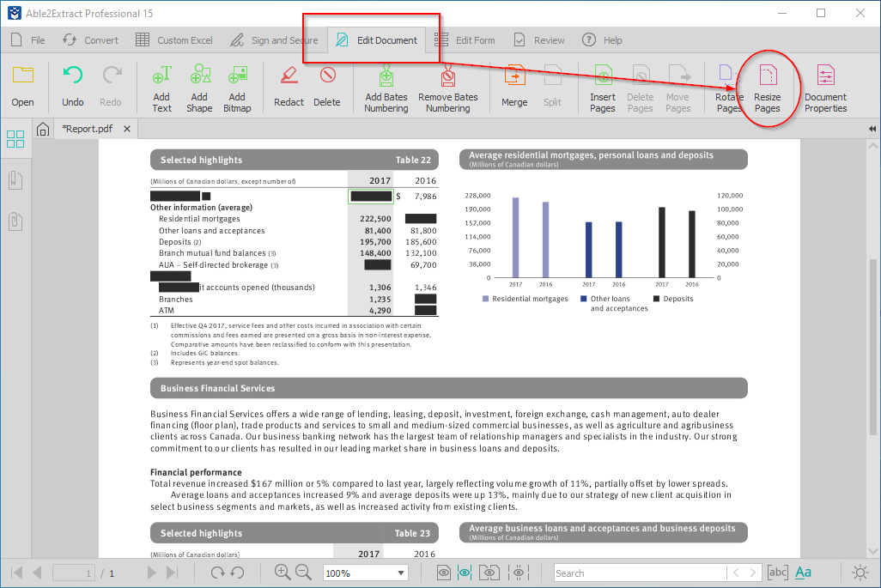Toggle the fourth eye view mode

(519, 573)
